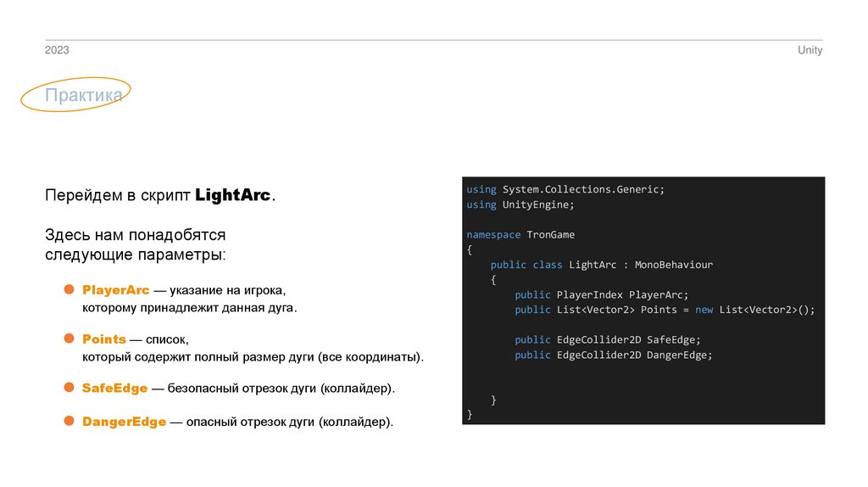Viewport: 868px width, 487px height.
Task: Click the LightArc class declaration line
Action: coord(601,265)
